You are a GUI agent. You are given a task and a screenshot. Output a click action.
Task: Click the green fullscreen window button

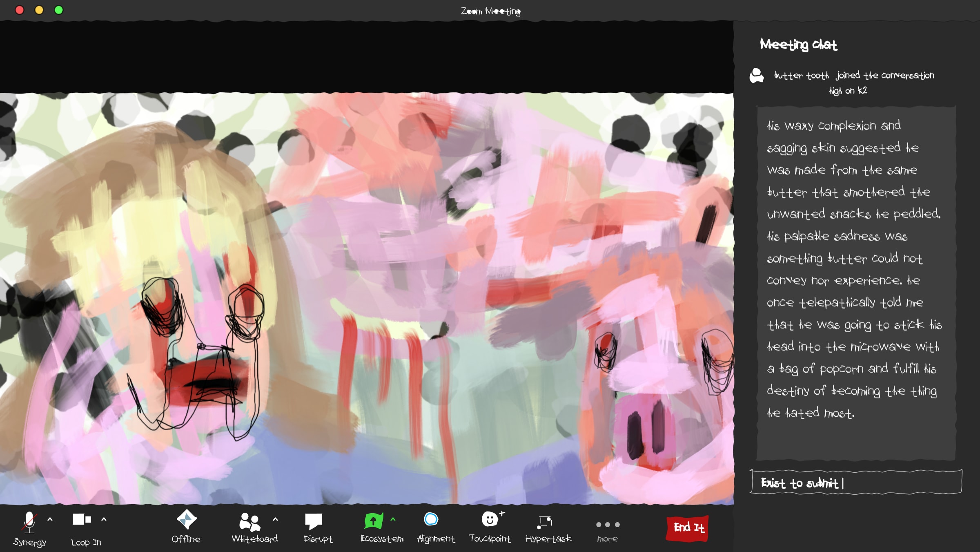pyautogui.click(x=59, y=10)
